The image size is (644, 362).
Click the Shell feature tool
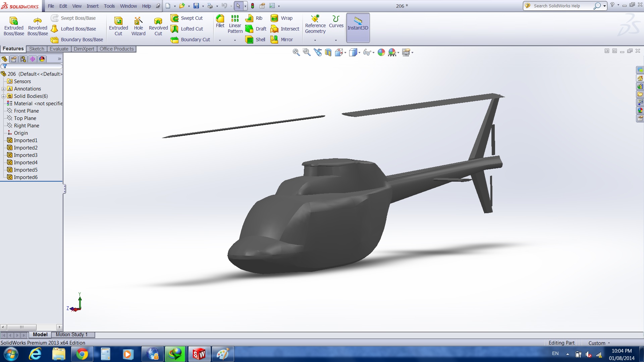click(256, 40)
